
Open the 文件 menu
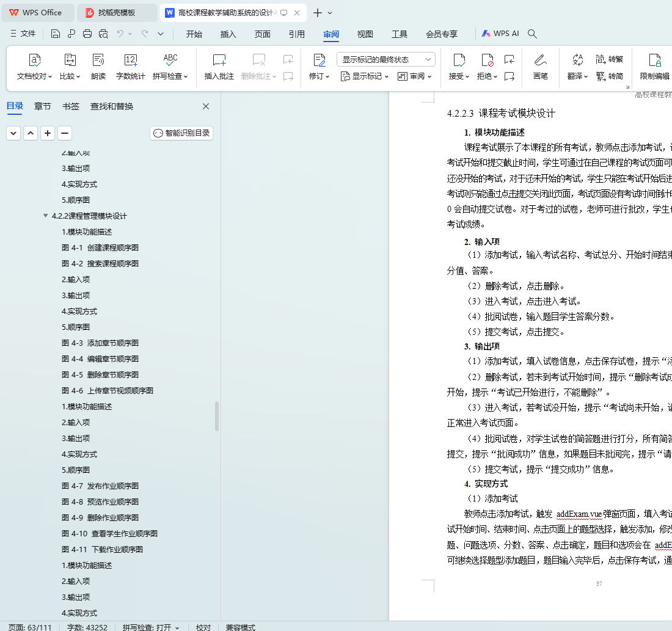click(x=23, y=34)
